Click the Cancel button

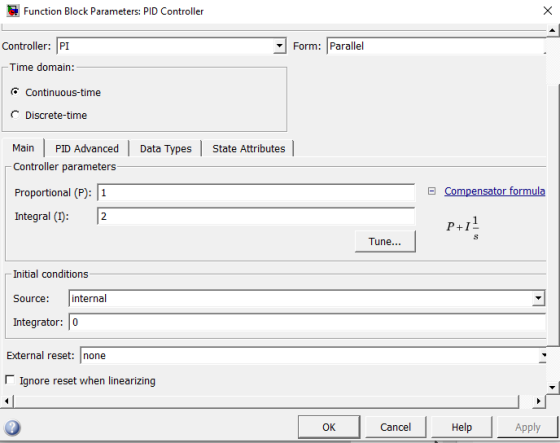pyautogui.click(x=395, y=427)
